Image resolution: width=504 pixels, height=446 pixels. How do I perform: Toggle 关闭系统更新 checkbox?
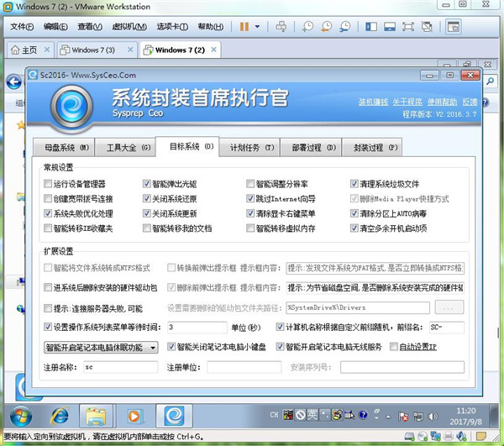pos(146,213)
